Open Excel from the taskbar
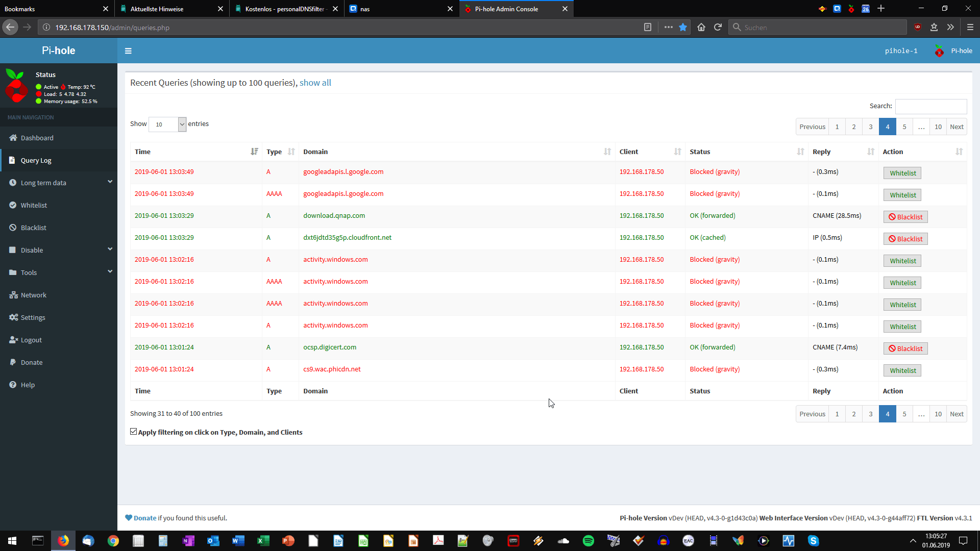Viewport: 980px width, 551px height. (x=263, y=541)
